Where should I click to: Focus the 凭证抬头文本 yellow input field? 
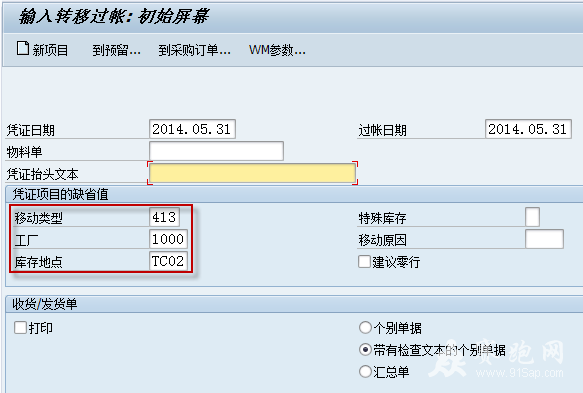(x=252, y=173)
